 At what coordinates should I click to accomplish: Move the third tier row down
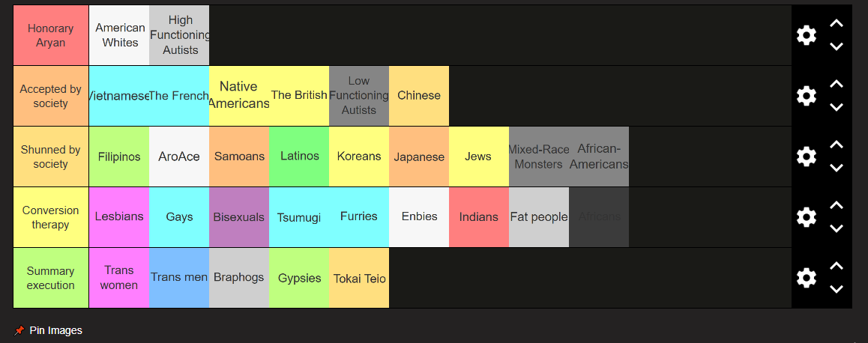pos(837,168)
